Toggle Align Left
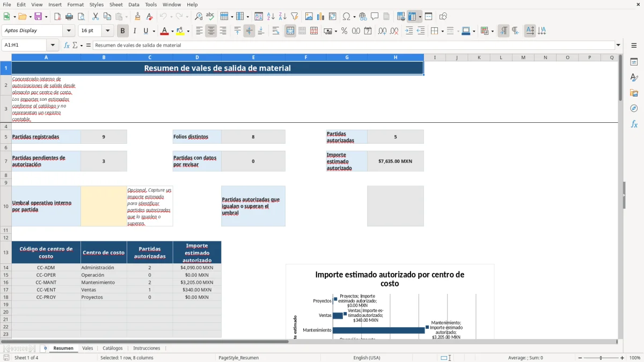 pos(199,31)
